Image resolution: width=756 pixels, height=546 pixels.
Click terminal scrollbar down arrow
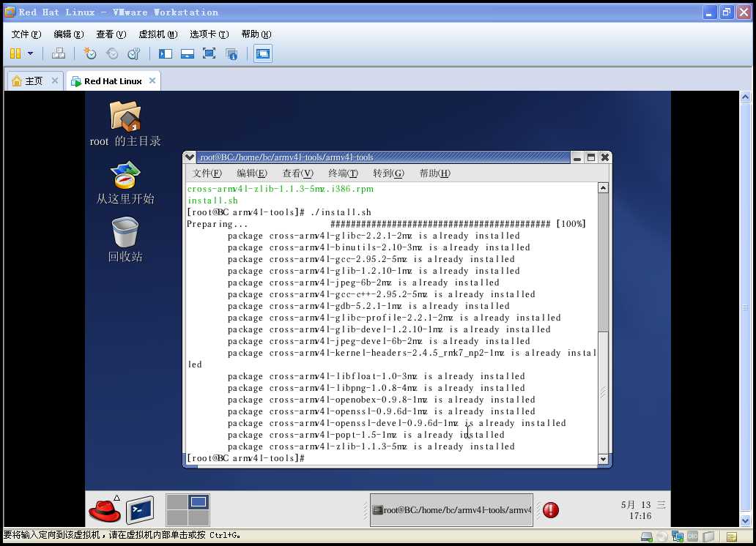(x=603, y=459)
